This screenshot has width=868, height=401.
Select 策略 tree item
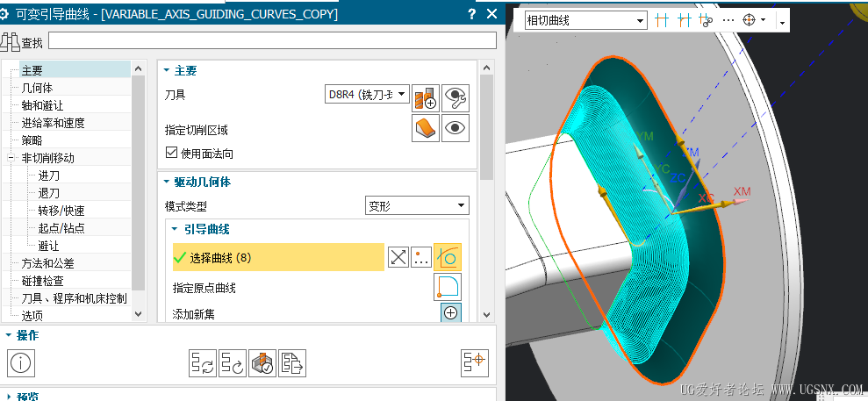coord(32,140)
